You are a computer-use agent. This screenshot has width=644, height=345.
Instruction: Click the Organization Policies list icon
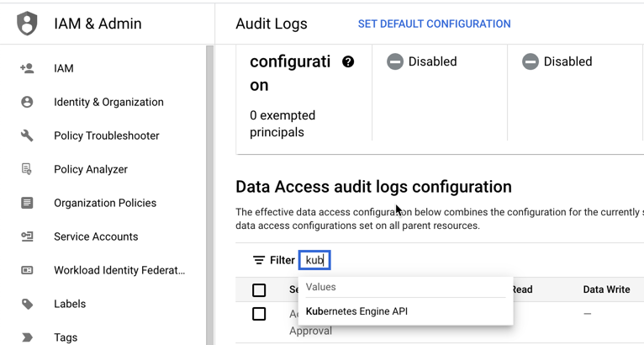coord(27,203)
